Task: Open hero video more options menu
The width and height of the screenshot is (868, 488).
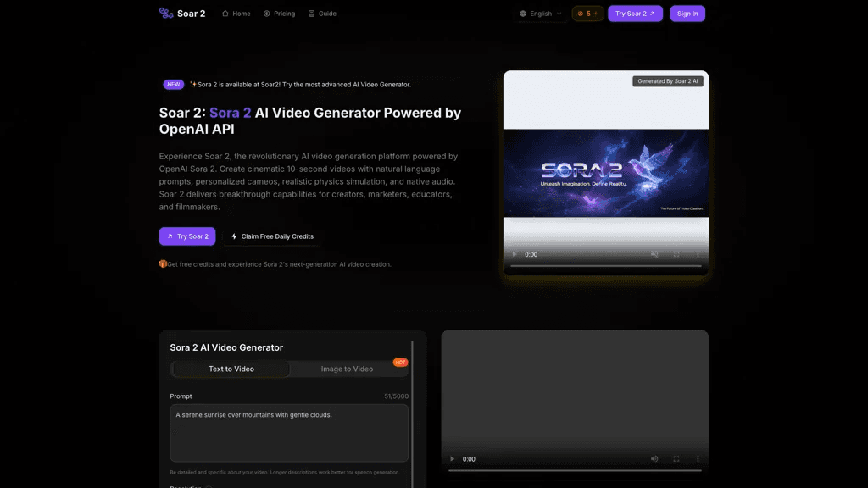Action: tap(698, 254)
